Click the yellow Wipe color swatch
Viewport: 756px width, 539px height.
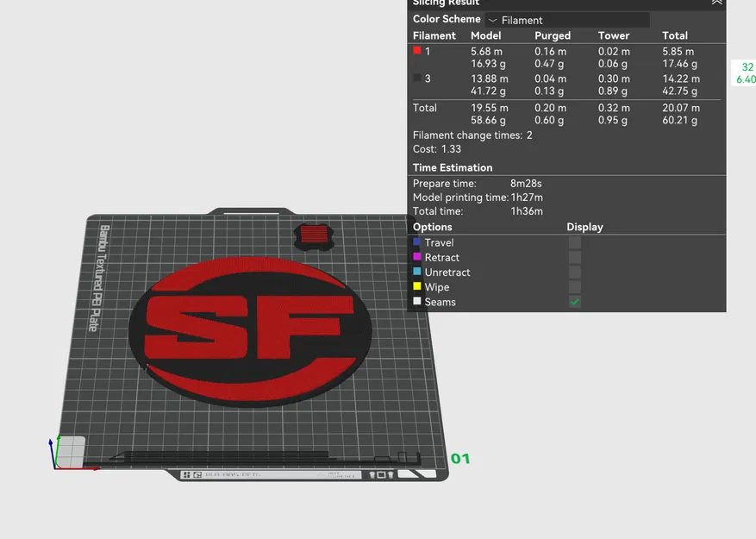tap(417, 286)
